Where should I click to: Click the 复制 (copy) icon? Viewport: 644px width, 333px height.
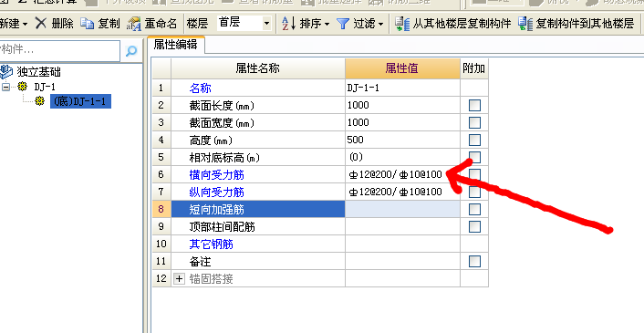tap(87, 24)
